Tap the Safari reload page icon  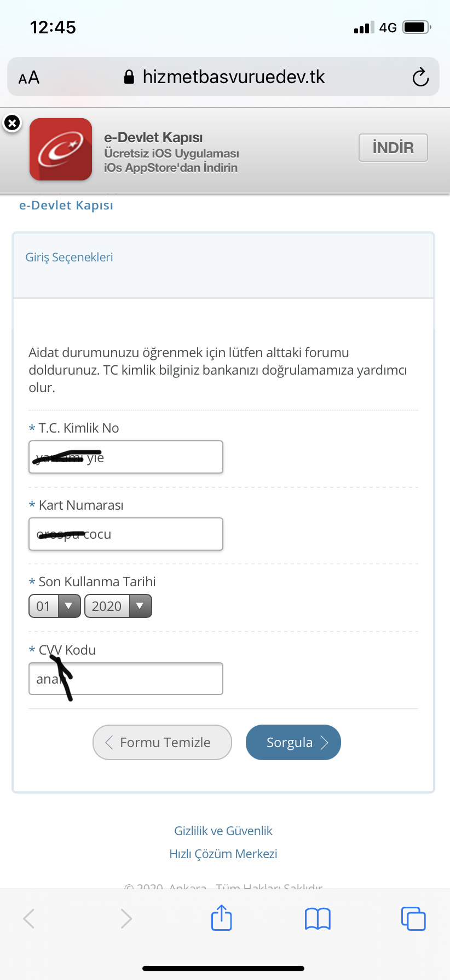(420, 77)
